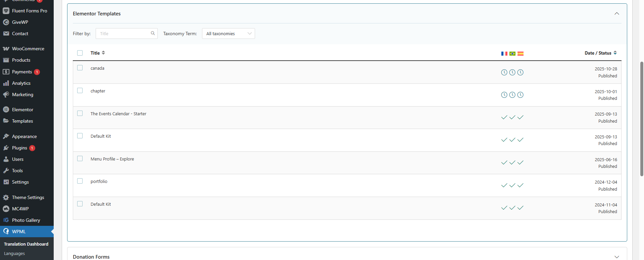This screenshot has width=644, height=260.
Task: Click portfolio's middle translation checkmark icon
Action: [512, 185]
